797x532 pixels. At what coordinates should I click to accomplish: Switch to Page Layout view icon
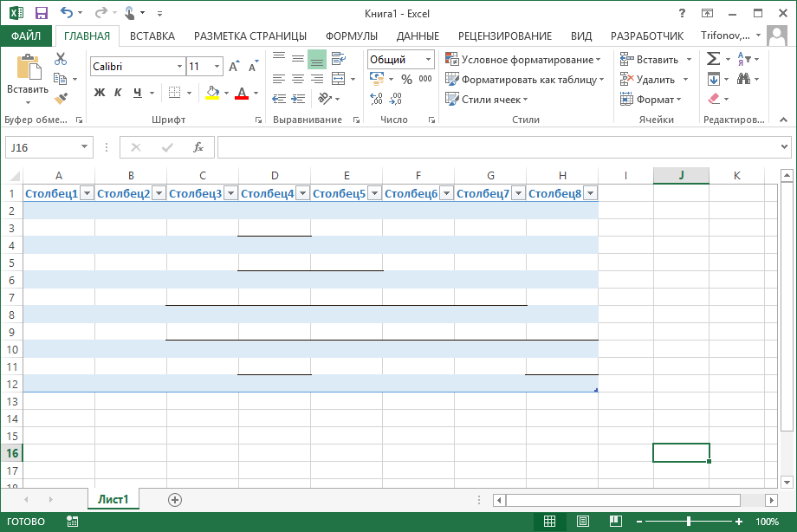(x=583, y=522)
